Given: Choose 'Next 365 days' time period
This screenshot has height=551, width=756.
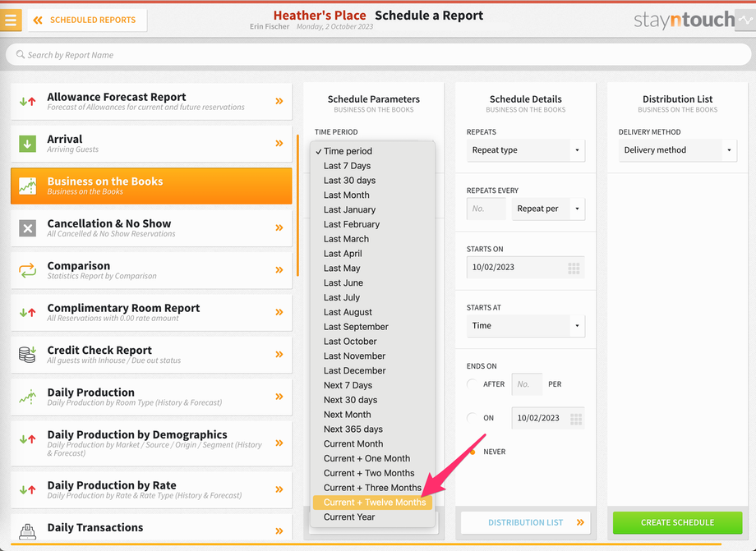Looking at the screenshot, I should pos(373,429).
